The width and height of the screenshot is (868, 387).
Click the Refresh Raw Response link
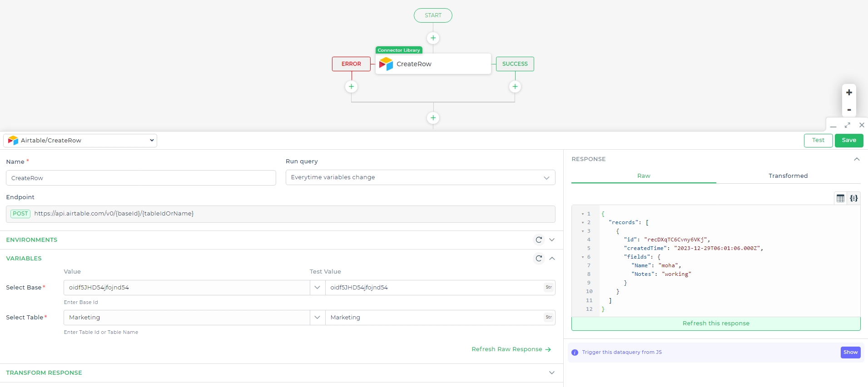pos(511,349)
